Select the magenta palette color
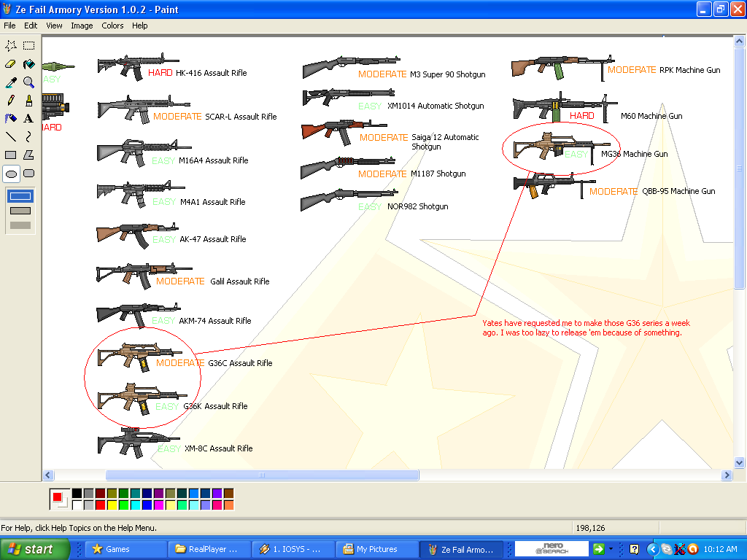Viewport: 747px width, 560px height. coord(158,505)
